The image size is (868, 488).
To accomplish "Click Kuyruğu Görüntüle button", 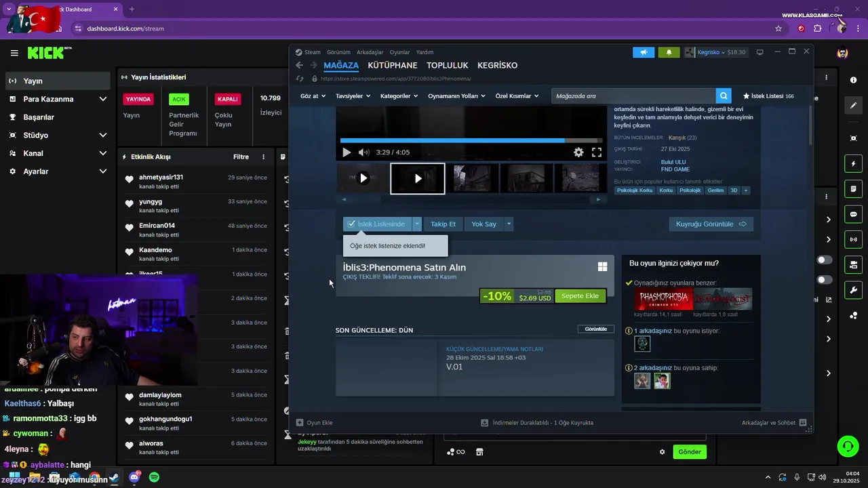I will (711, 224).
